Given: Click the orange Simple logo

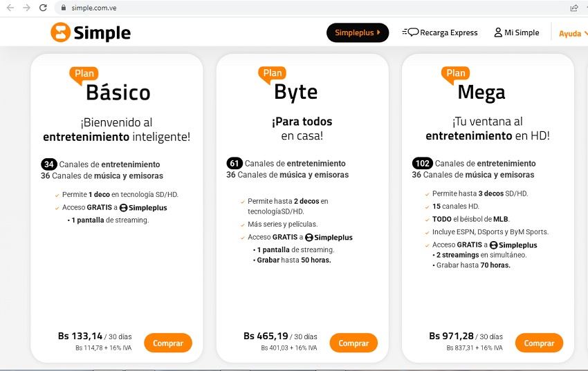Looking at the screenshot, I should coord(91,32).
